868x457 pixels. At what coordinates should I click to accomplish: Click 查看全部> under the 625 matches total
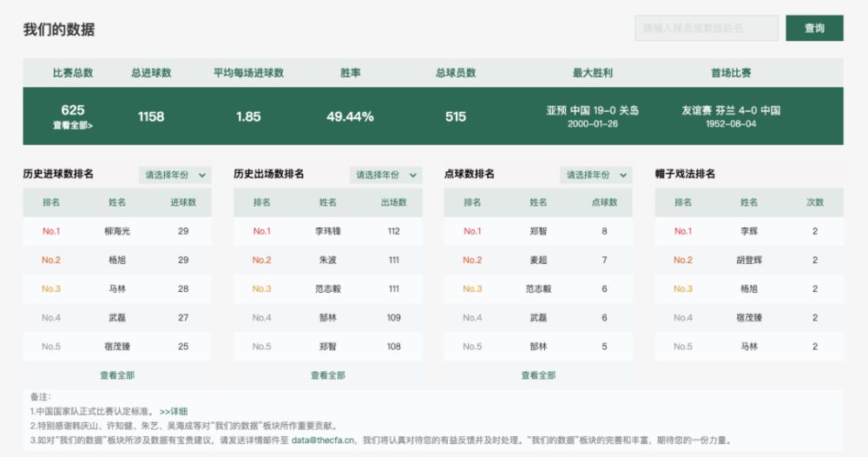[x=73, y=126]
